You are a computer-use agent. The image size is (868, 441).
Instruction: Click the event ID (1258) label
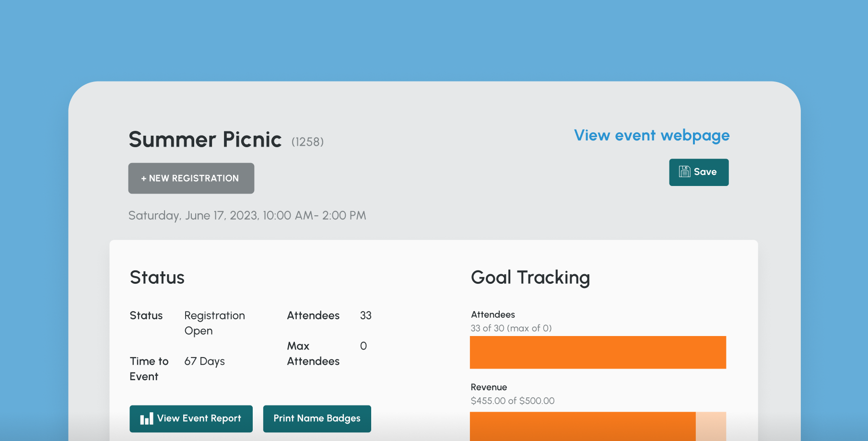click(307, 142)
